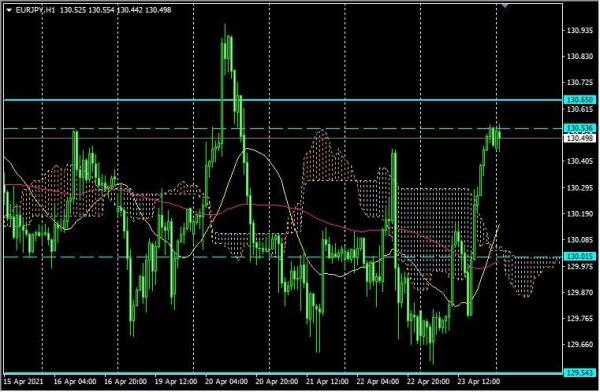Click the gray bid price line at 130.498

click(x=283, y=138)
